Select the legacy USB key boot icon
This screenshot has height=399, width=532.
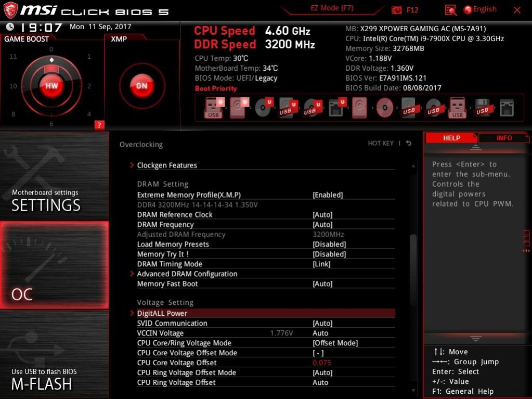(457, 108)
